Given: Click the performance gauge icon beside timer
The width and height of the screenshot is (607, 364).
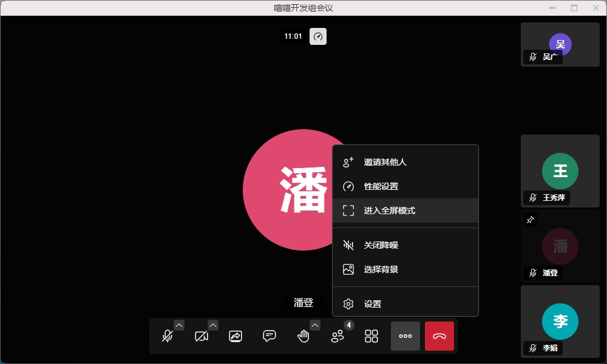Looking at the screenshot, I should pyautogui.click(x=318, y=36).
